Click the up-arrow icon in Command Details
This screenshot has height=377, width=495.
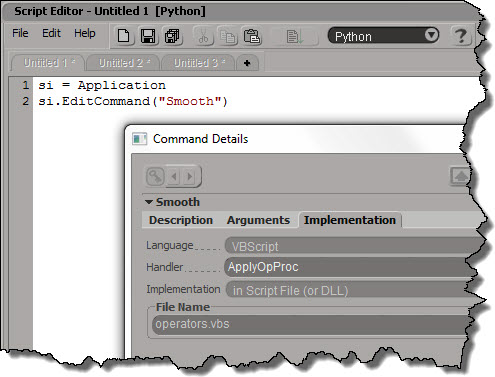pyautogui.click(x=460, y=176)
